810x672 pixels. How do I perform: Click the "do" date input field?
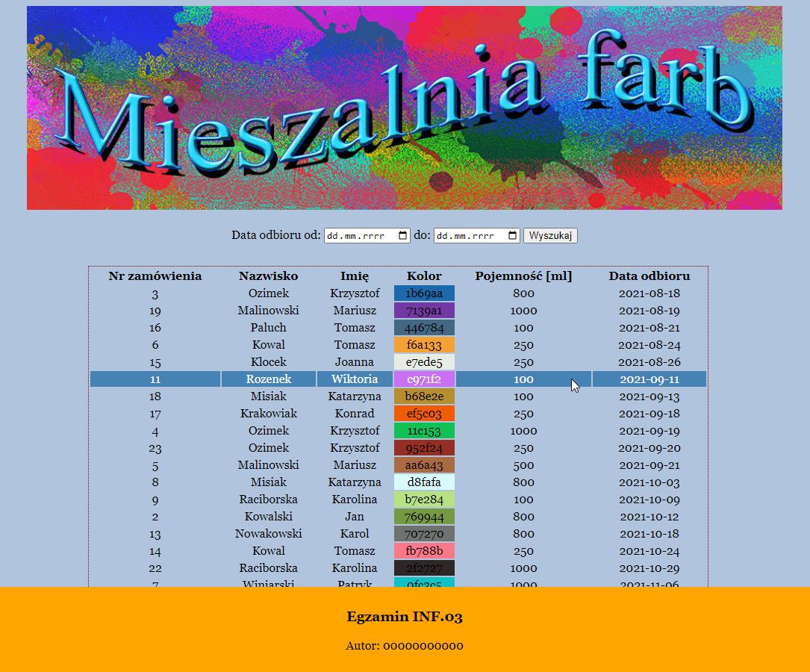click(x=470, y=234)
